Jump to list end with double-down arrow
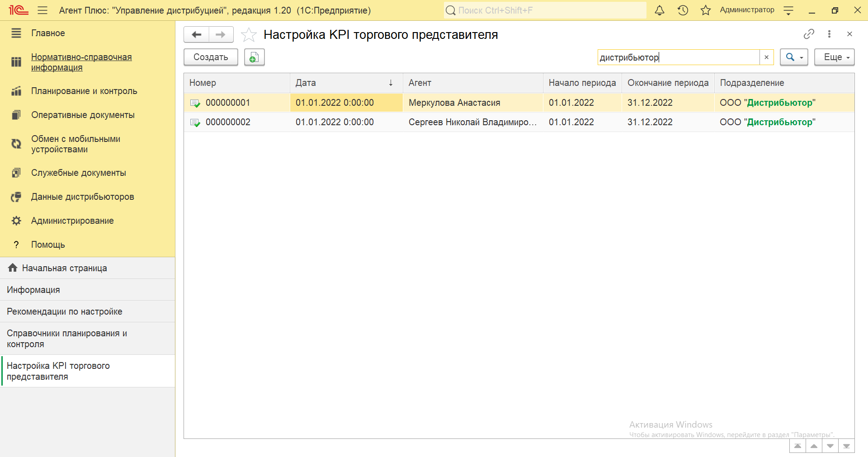This screenshot has height=457, width=868. [846, 446]
